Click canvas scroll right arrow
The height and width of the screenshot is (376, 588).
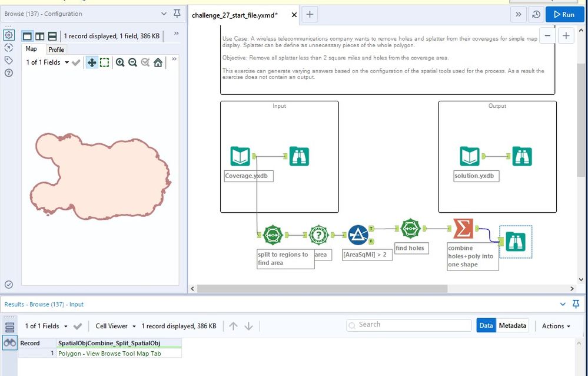coord(572,288)
